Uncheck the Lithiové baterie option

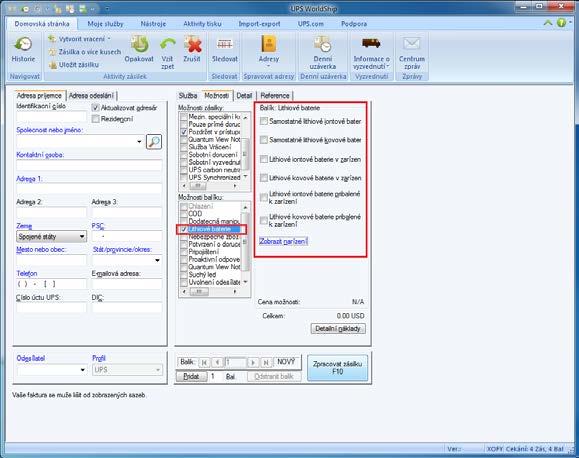(184, 229)
